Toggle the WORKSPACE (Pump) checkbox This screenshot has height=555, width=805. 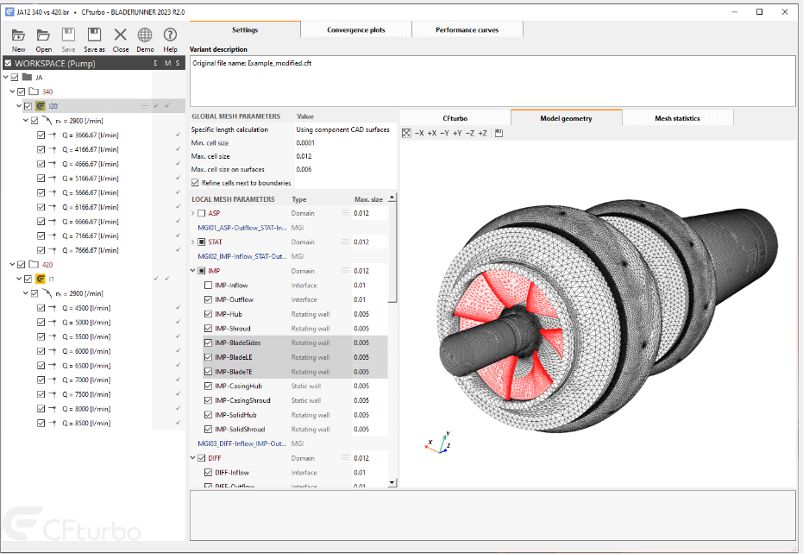click(8, 63)
